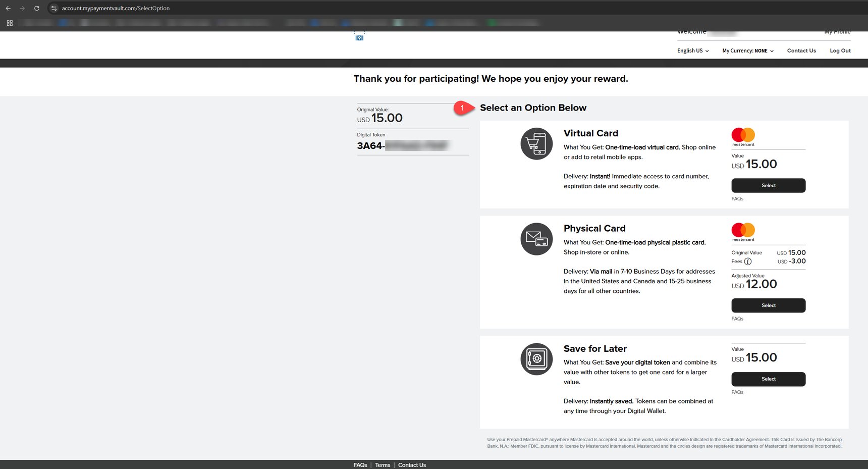Select the Virtual Card option

pos(768,185)
